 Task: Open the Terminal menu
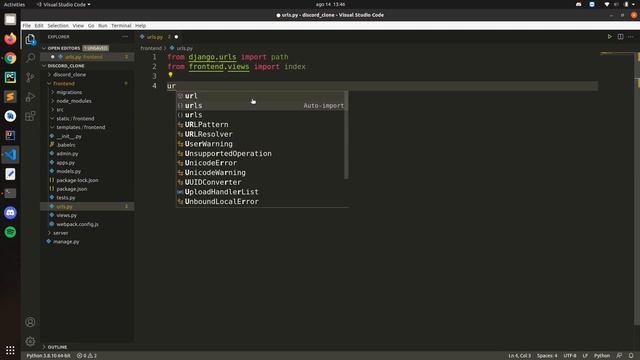pyautogui.click(x=121, y=25)
